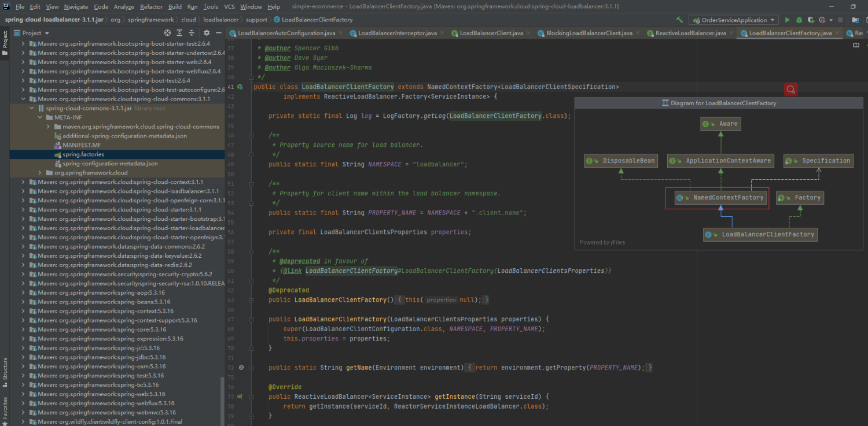The height and width of the screenshot is (426, 868).
Task: Collapse the spring-cloud-commons-3.1.1.jar tree node
Action: pos(32,108)
